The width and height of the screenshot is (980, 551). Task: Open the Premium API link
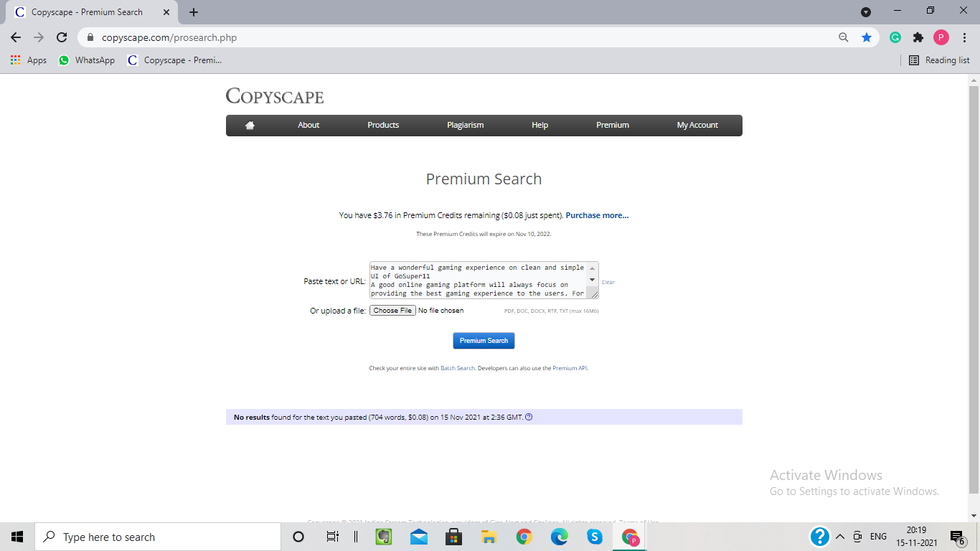[570, 368]
